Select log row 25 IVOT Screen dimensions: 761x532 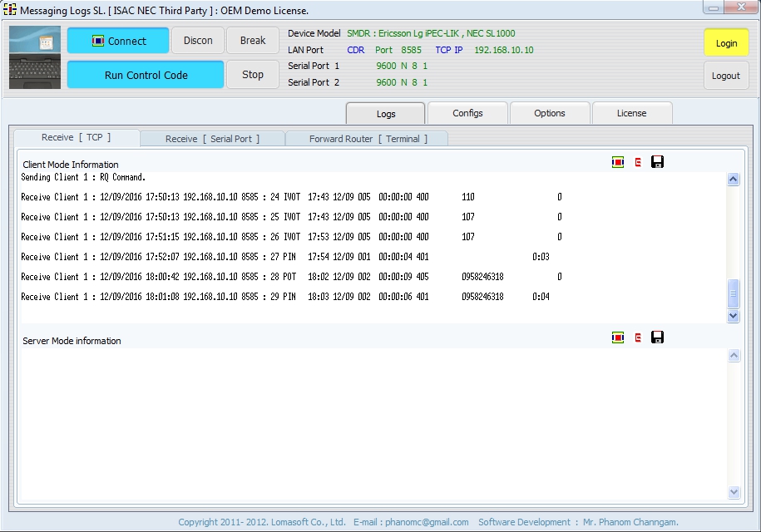coord(291,217)
